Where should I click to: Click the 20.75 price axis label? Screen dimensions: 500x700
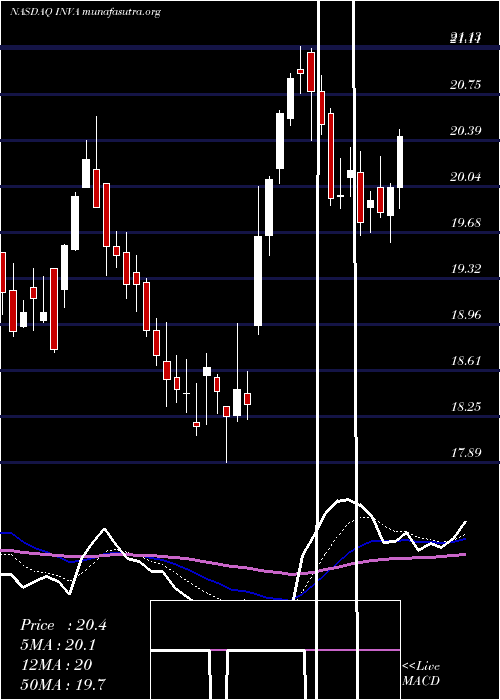(466, 85)
